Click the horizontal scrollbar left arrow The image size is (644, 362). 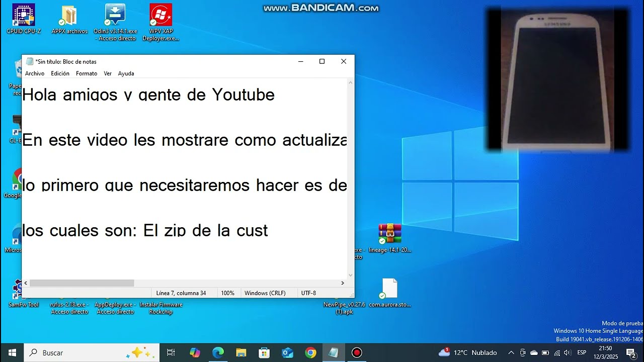(26, 283)
